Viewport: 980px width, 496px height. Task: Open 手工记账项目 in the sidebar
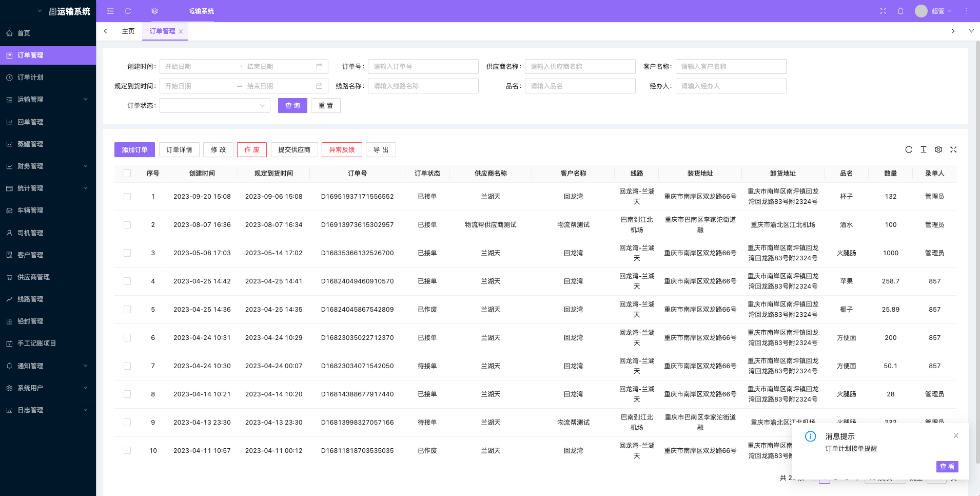point(48,343)
